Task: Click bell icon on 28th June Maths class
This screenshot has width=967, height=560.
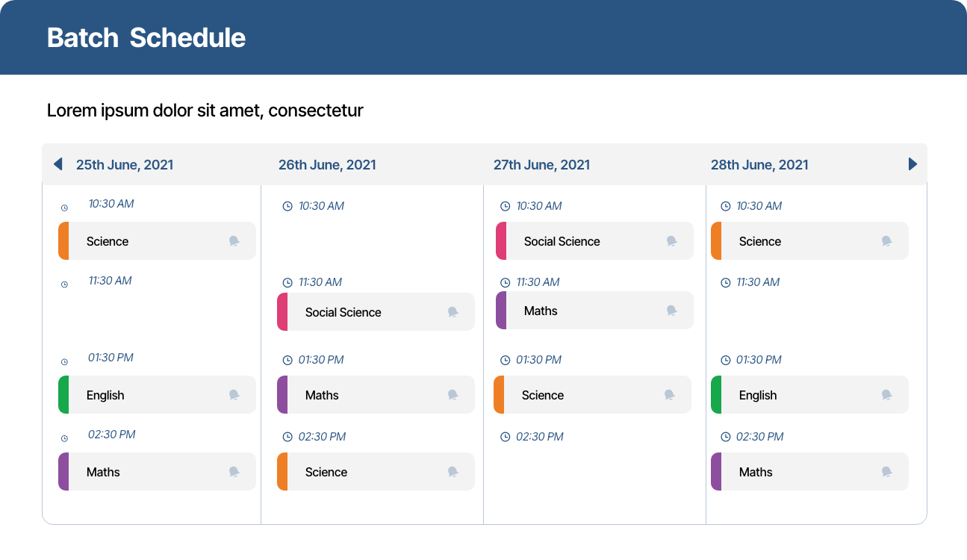Action: [887, 472]
